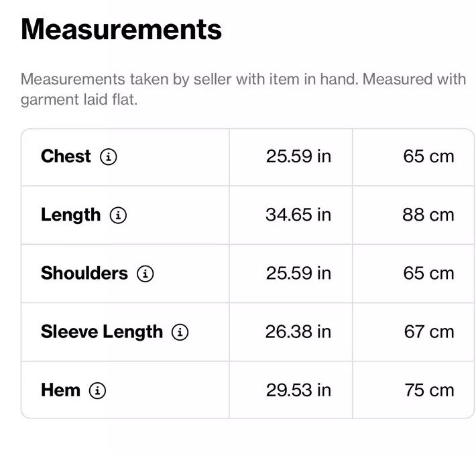Click the Chest row label
The width and height of the screenshot is (476, 454).
coord(66,156)
